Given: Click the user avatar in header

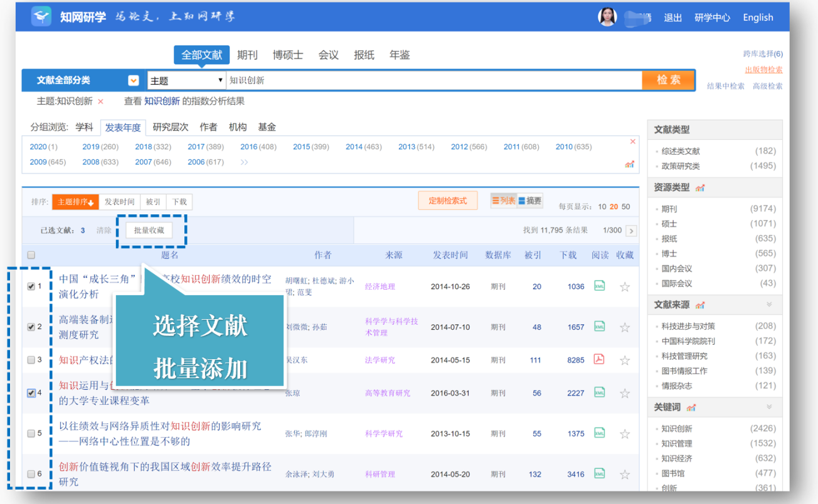Looking at the screenshot, I should coord(607,17).
